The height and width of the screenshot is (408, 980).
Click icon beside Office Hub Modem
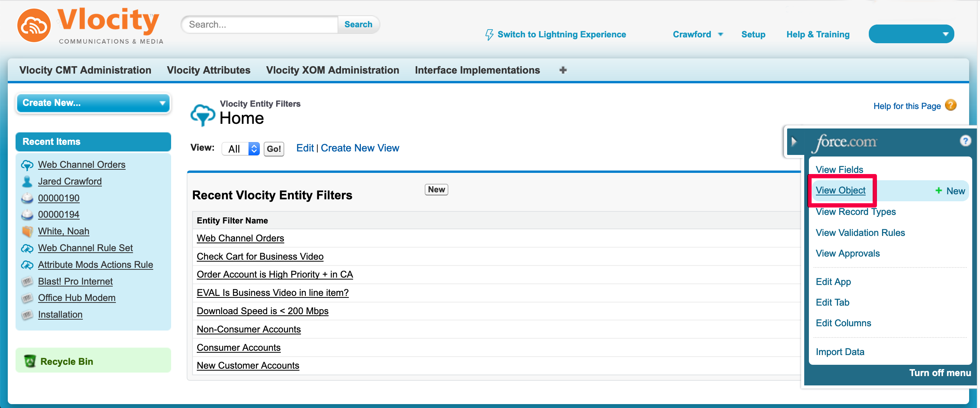[x=27, y=298]
